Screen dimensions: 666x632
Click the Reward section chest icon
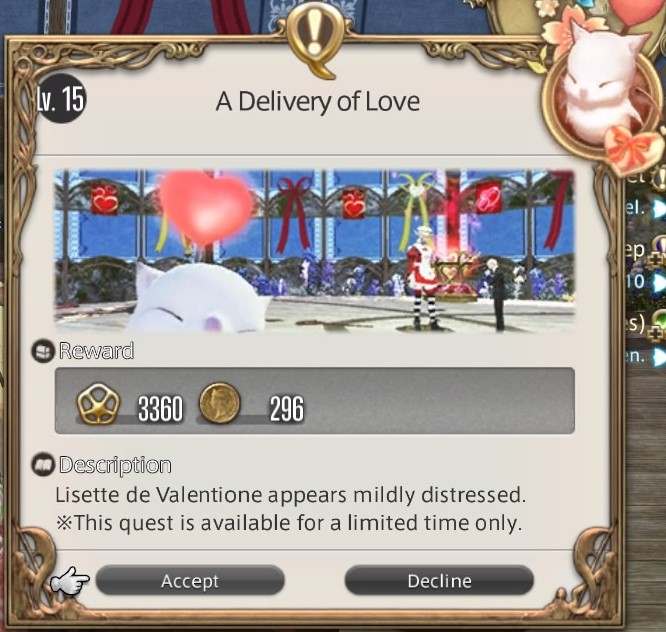43,351
